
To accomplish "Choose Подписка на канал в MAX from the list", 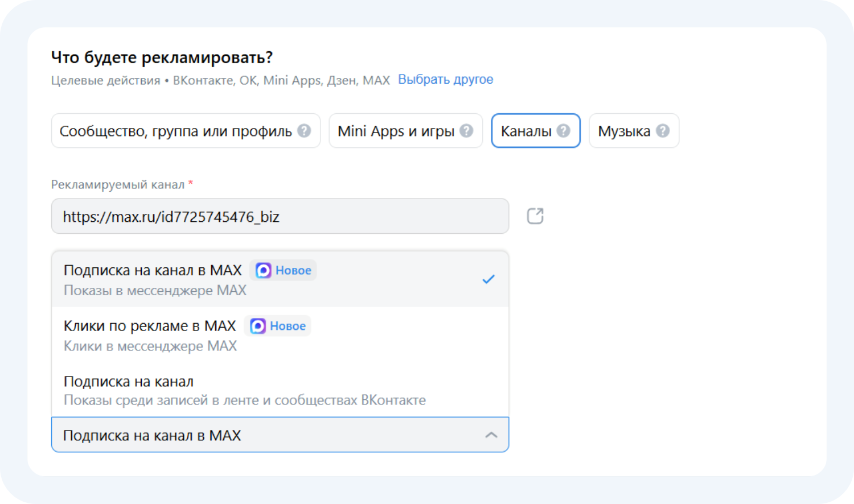I will coord(280,279).
